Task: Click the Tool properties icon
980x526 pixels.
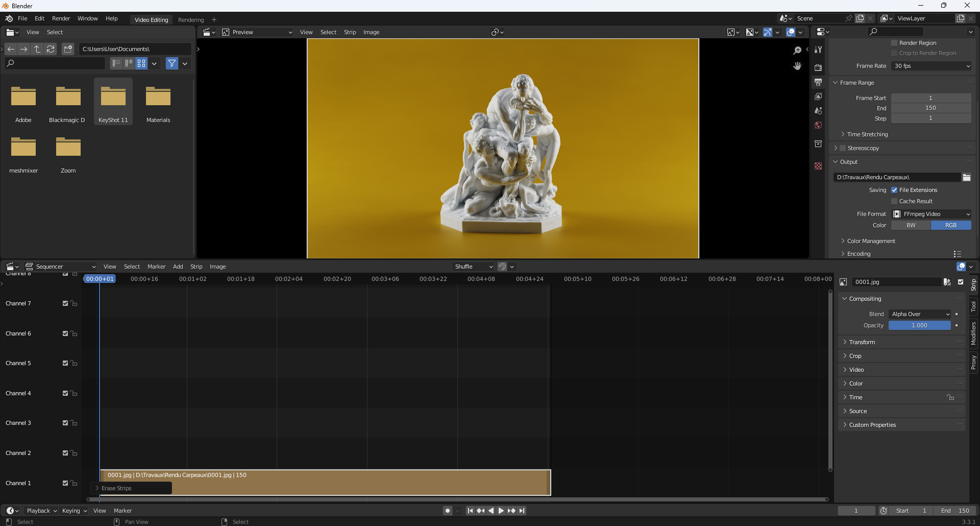Action: tap(818, 50)
